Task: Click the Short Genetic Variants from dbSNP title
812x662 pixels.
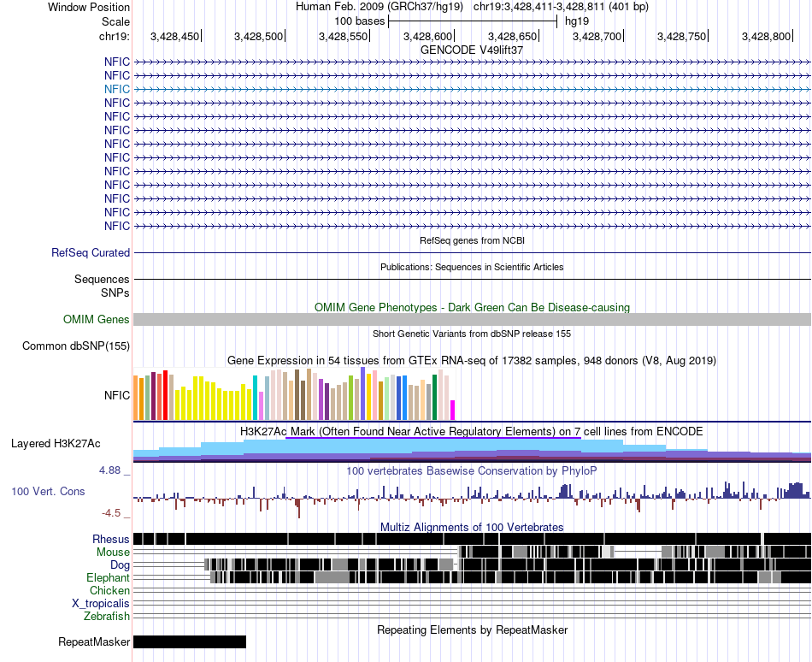Action: click(x=472, y=334)
